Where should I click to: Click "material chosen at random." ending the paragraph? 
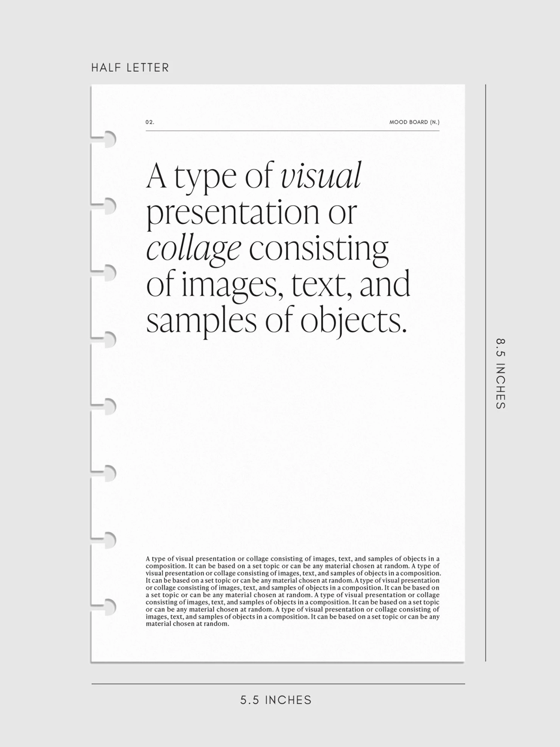coord(187,624)
